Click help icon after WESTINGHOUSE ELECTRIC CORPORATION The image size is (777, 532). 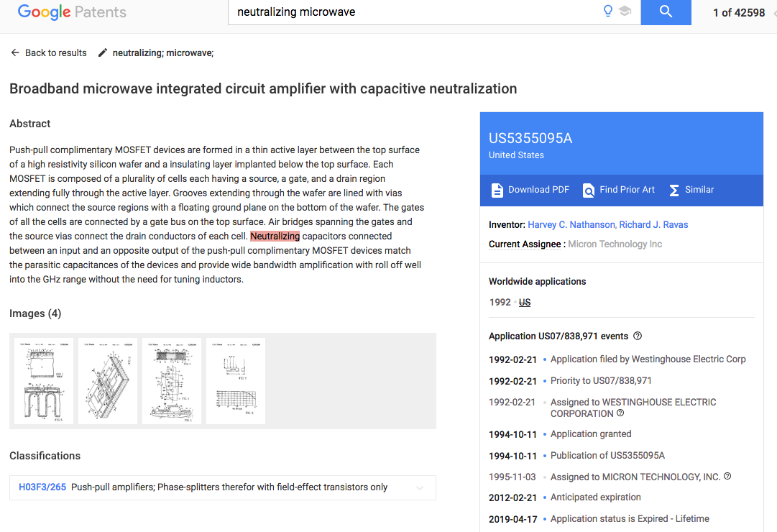[620, 413]
